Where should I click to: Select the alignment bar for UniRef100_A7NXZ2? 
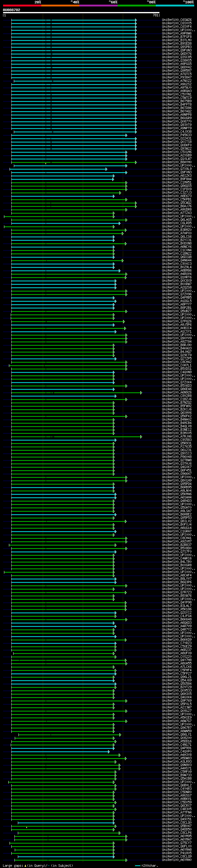[x=75, y=81]
